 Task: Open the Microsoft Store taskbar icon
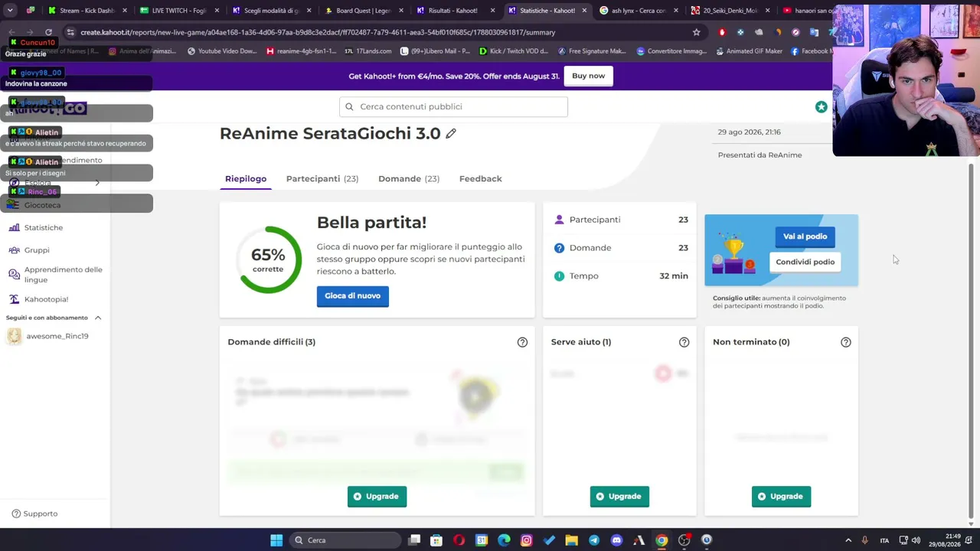pyautogui.click(x=436, y=540)
